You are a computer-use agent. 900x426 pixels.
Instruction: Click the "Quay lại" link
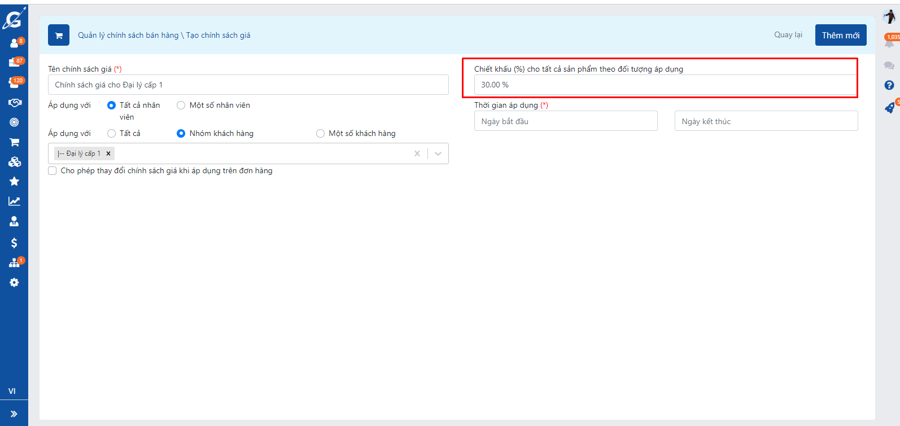[788, 35]
